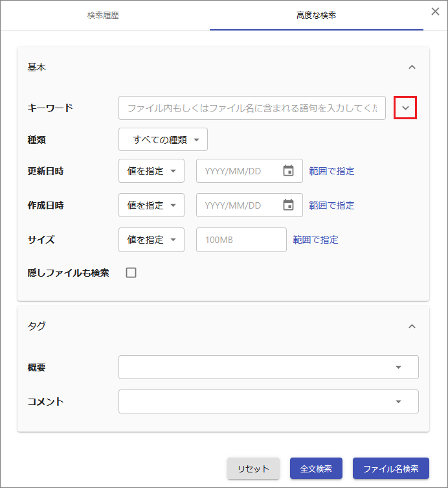
Task: Close the advanced search dialog
Action: [x=436, y=11]
